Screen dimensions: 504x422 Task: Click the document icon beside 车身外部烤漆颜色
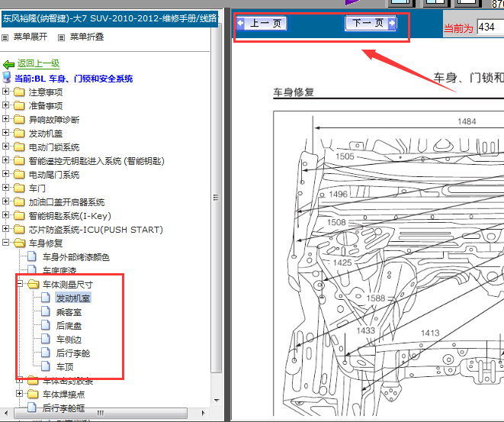[x=32, y=256]
